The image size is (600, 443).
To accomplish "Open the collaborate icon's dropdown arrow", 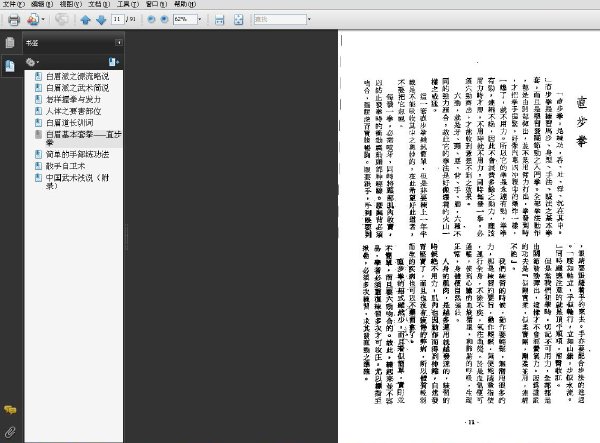I will pyautogui.click(x=43, y=20).
